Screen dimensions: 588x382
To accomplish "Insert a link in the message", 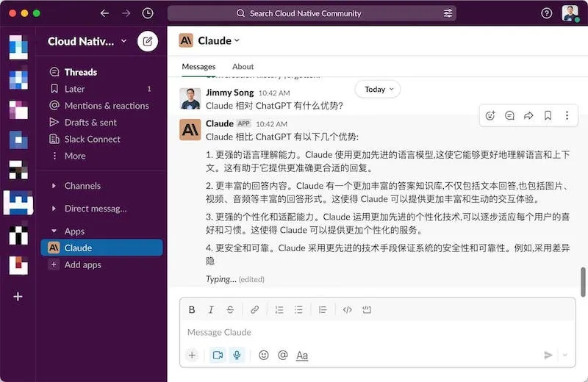I will pyautogui.click(x=254, y=310).
